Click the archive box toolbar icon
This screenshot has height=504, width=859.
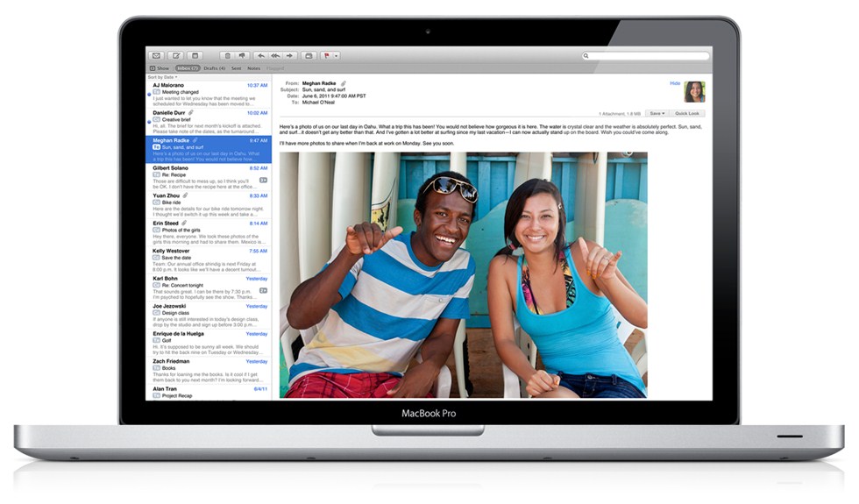point(309,55)
